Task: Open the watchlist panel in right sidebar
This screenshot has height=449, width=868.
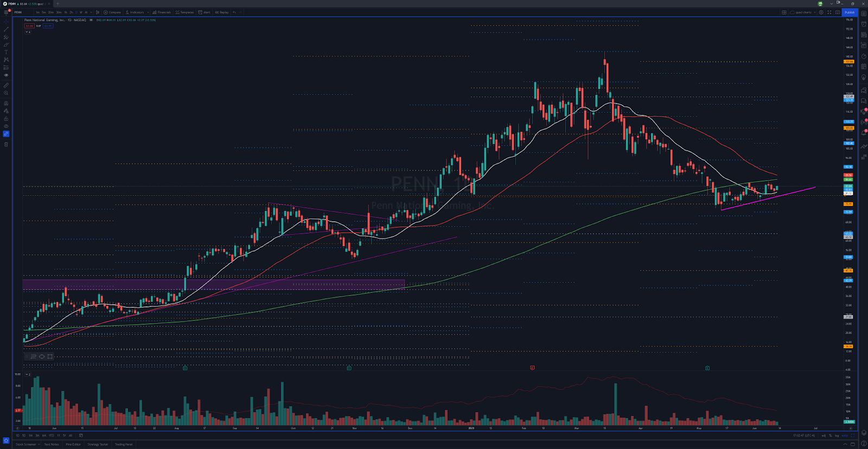Action: 864,14
